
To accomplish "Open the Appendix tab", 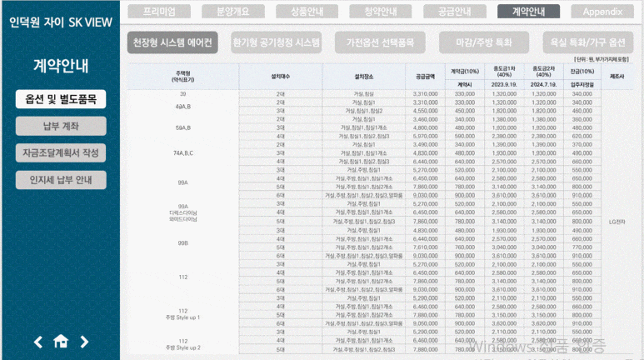I will pos(602,12).
